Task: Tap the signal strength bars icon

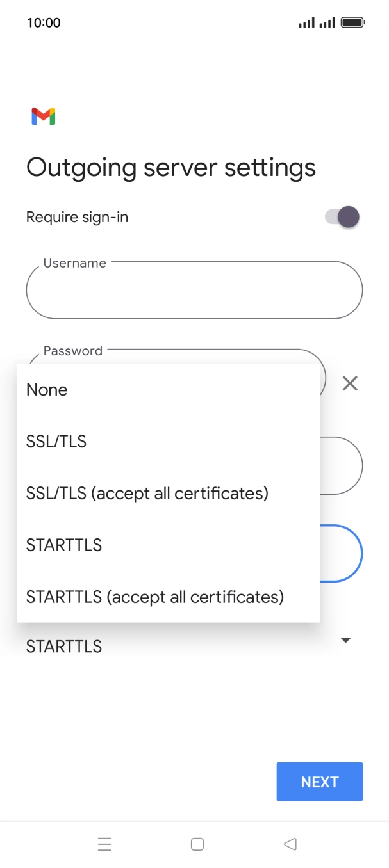Action: (307, 23)
